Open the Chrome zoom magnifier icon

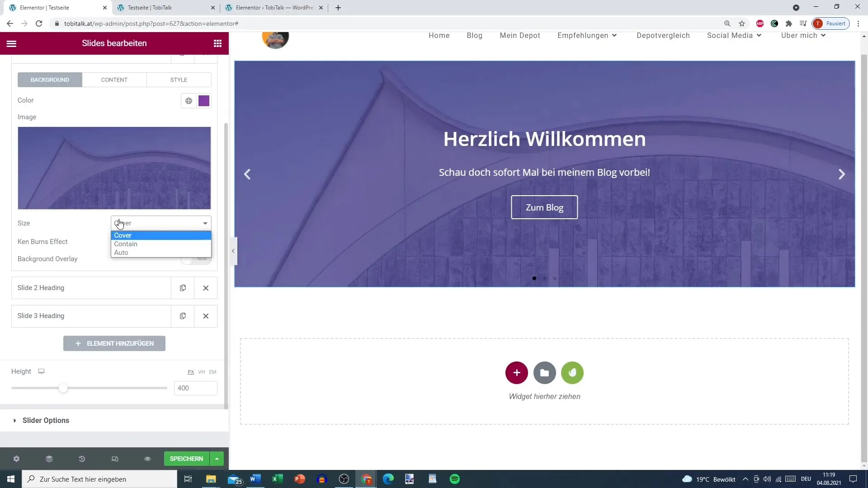click(727, 23)
